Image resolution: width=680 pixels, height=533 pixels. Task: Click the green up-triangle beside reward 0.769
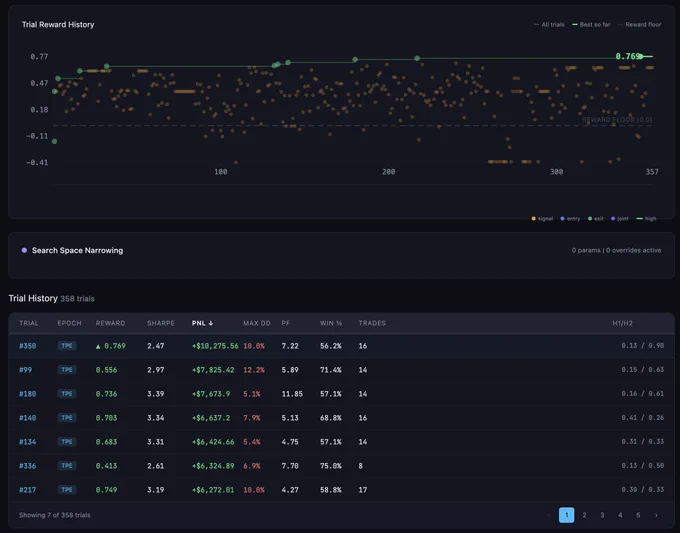pos(98,346)
